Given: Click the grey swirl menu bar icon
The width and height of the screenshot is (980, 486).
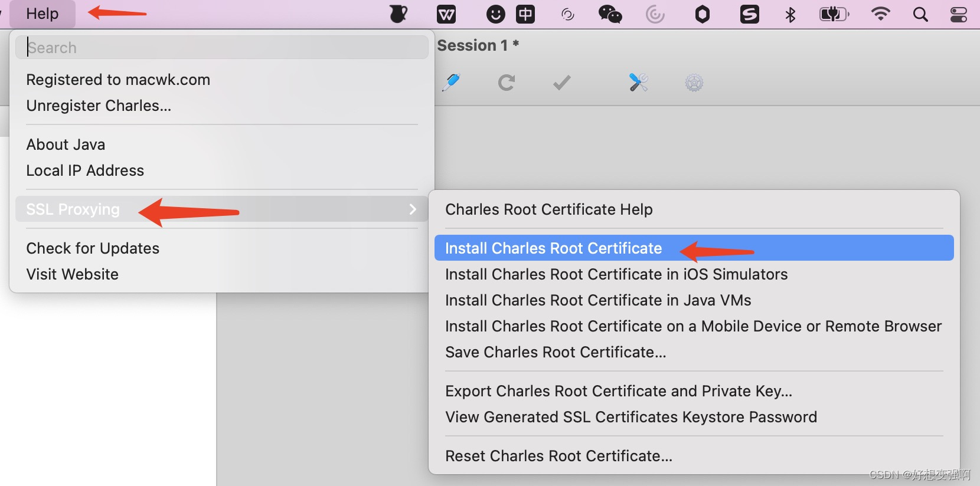Looking at the screenshot, I should [655, 14].
